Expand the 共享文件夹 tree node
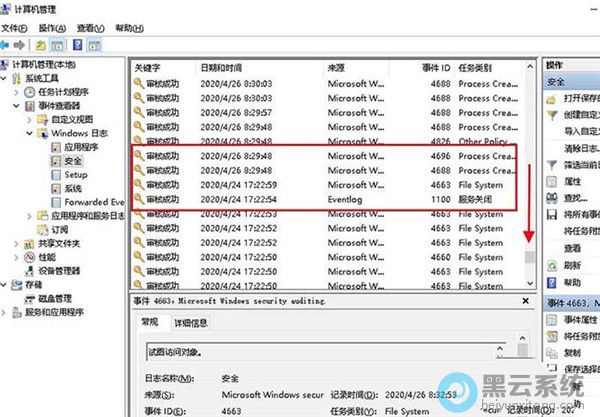The height and width of the screenshot is (417, 600). pyautogui.click(x=17, y=243)
